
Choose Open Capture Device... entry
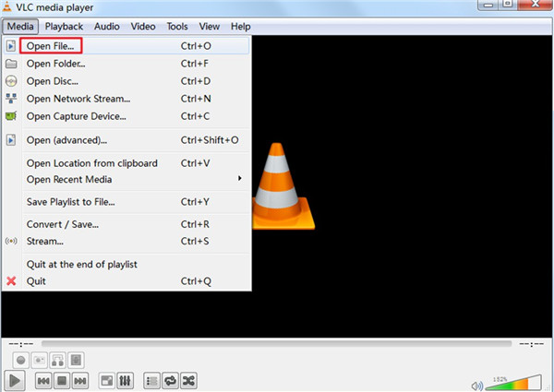[126, 116]
